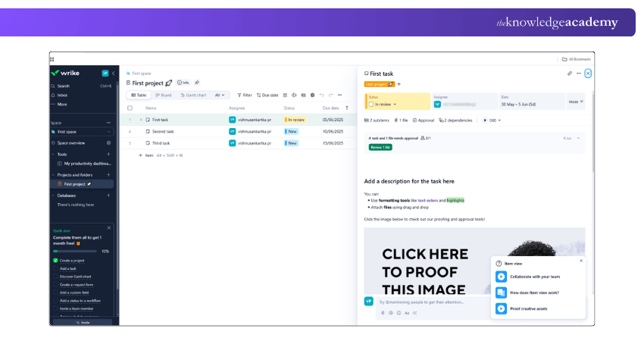Pin First project with the pin icon
The width and height of the screenshot is (644, 341).
coord(197,83)
